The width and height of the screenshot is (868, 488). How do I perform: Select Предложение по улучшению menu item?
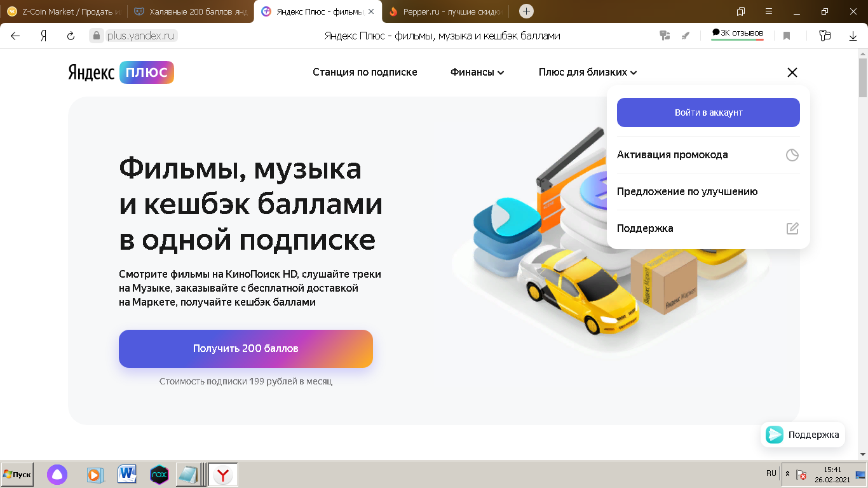[x=709, y=192]
